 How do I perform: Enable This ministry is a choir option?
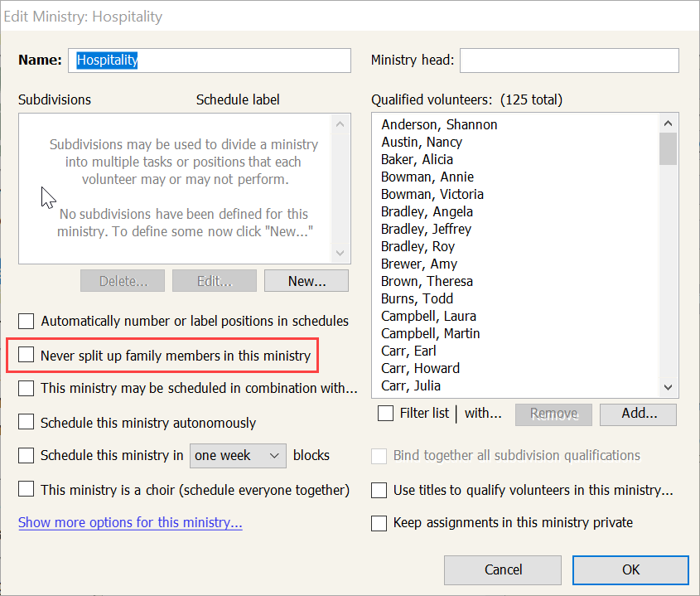pos(27,490)
